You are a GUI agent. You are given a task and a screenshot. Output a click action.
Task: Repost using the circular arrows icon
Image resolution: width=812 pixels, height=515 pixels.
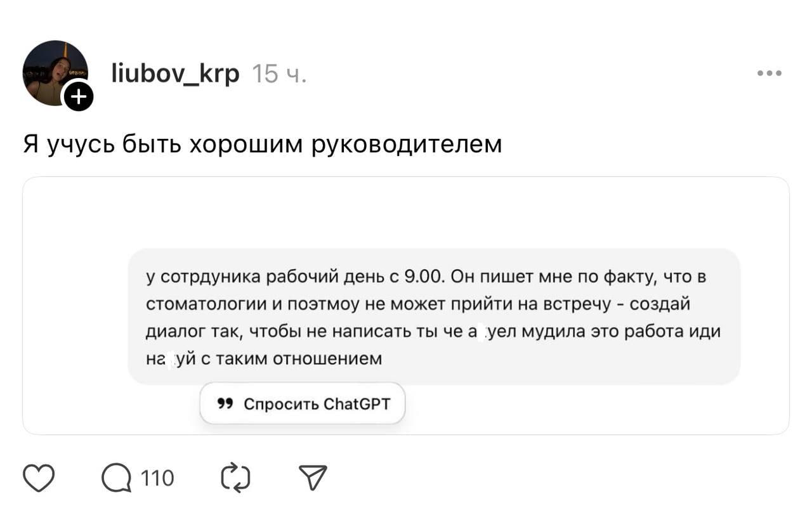coord(235,478)
